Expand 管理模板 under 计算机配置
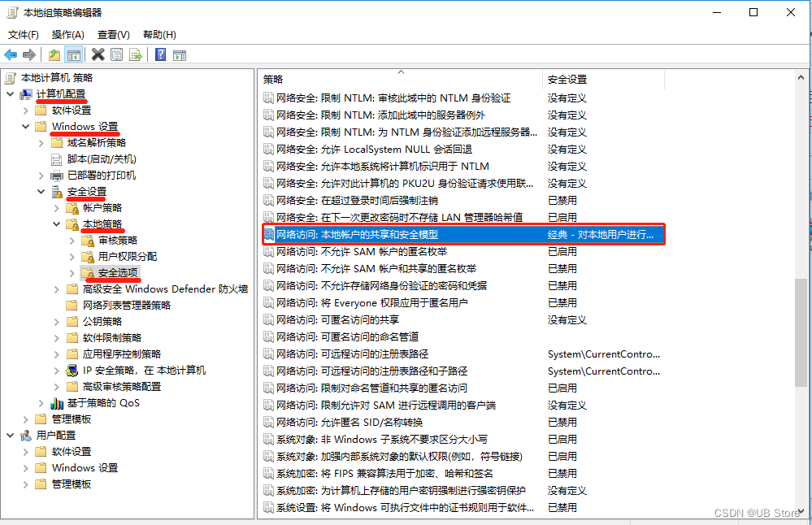Image resolution: width=812 pixels, height=525 pixels. pos(26,419)
